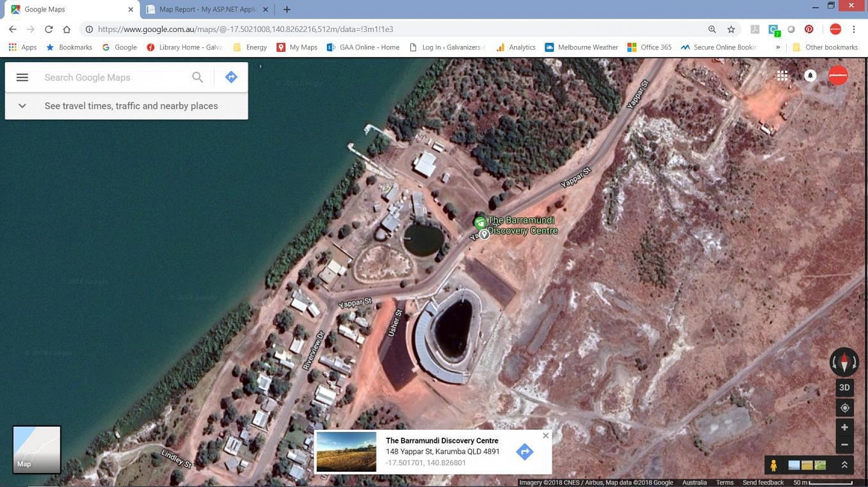Show more bookmarks bar items
The width and height of the screenshot is (868, 487).
(778, 47)
